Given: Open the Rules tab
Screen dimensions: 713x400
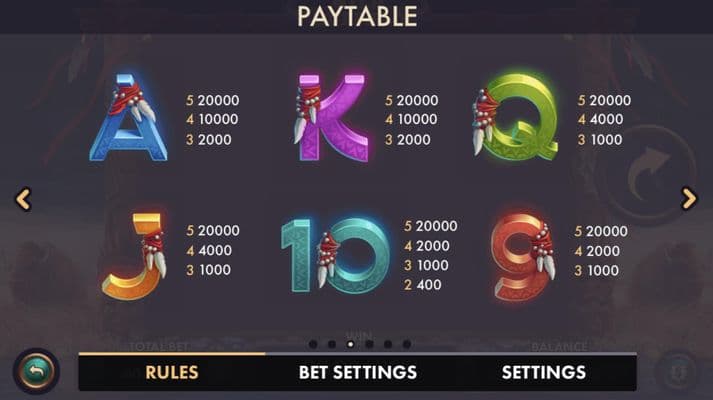Looking at the screenshot, I should (x=172, y=372).
